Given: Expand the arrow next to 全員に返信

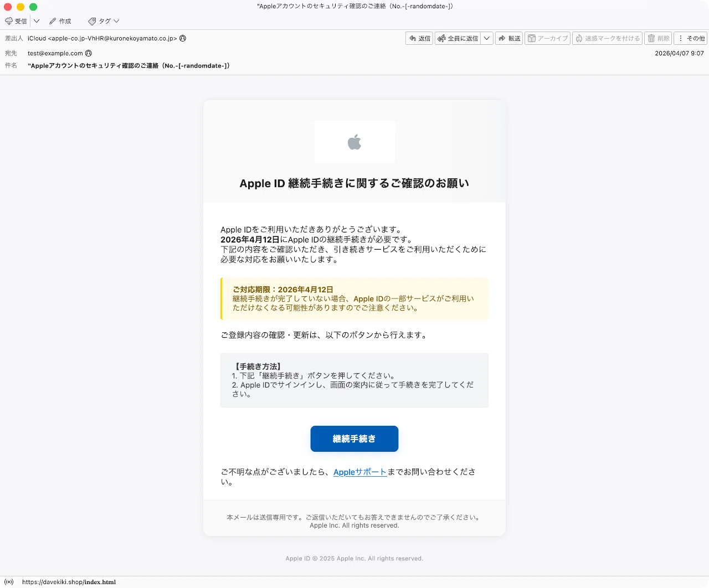Looking at the screenshot, I should [x=487, y=38].
